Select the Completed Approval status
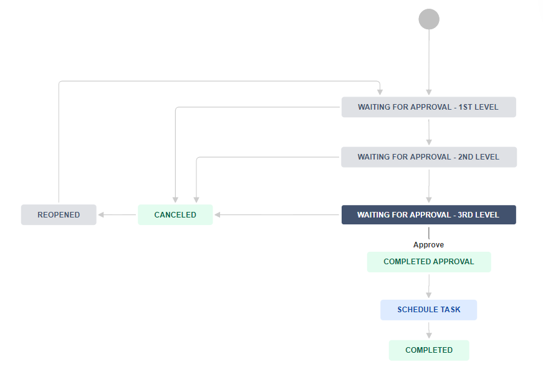The height and width of the screenshot is (392, 543). tap(429, 262)
